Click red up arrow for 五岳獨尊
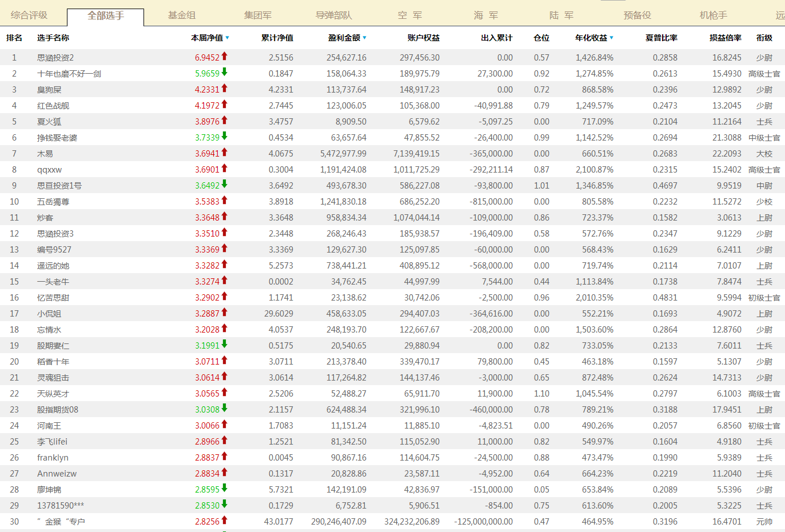 tap(225, 200)
